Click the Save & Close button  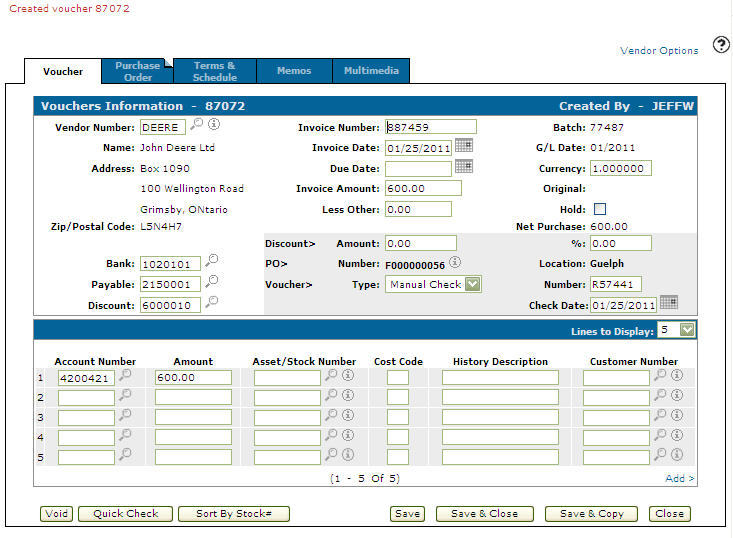(x=484, y=514)
